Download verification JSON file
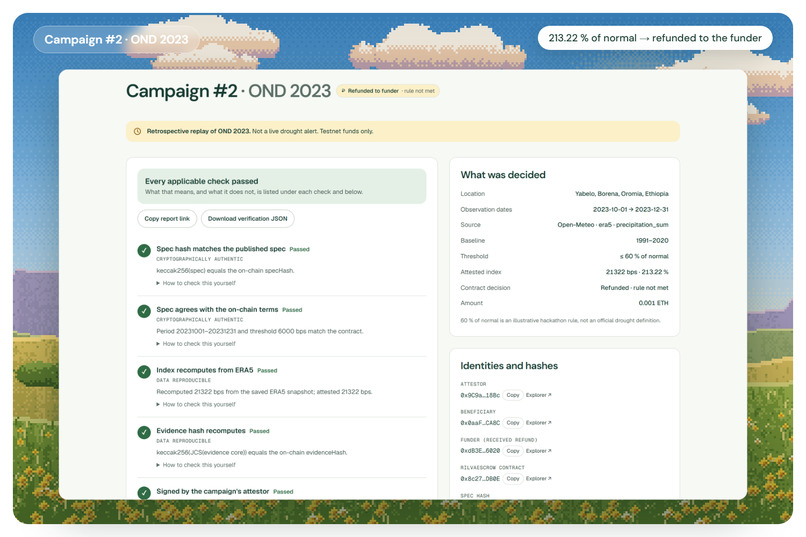The height and width of the screenshot is (537, 806). (x=247, y=218)
